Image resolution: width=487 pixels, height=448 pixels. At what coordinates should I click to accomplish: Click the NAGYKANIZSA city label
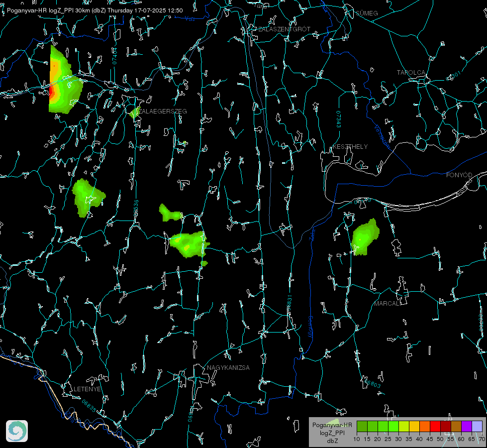tap(228, 368)
